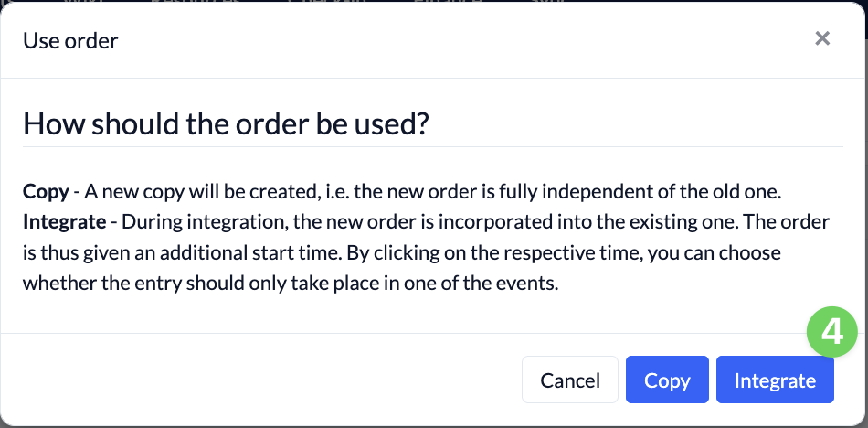Click the green step 4 badge

coord(831,332)
